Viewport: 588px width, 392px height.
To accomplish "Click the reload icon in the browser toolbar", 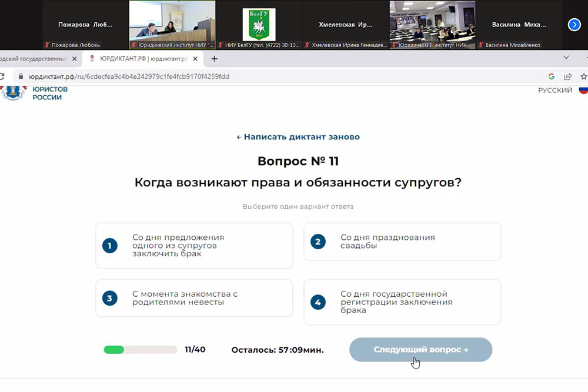I will pyautogui.click(x=2, y=76).
